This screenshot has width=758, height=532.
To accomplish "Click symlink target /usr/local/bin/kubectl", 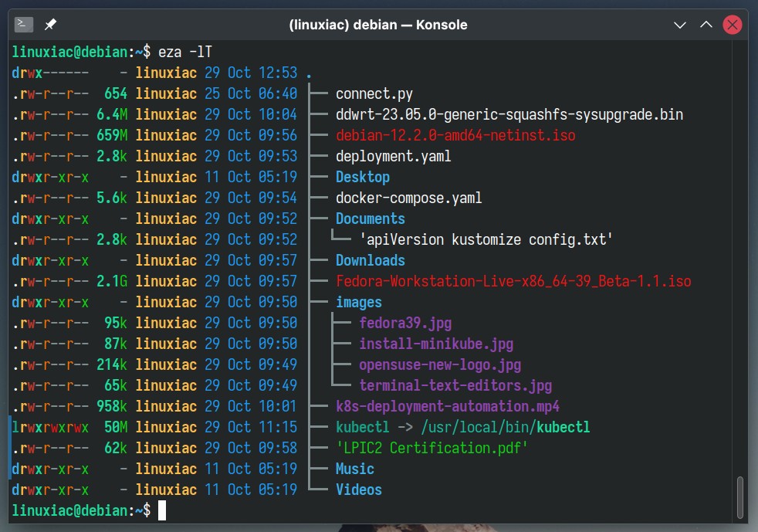I will coord(506,427).
